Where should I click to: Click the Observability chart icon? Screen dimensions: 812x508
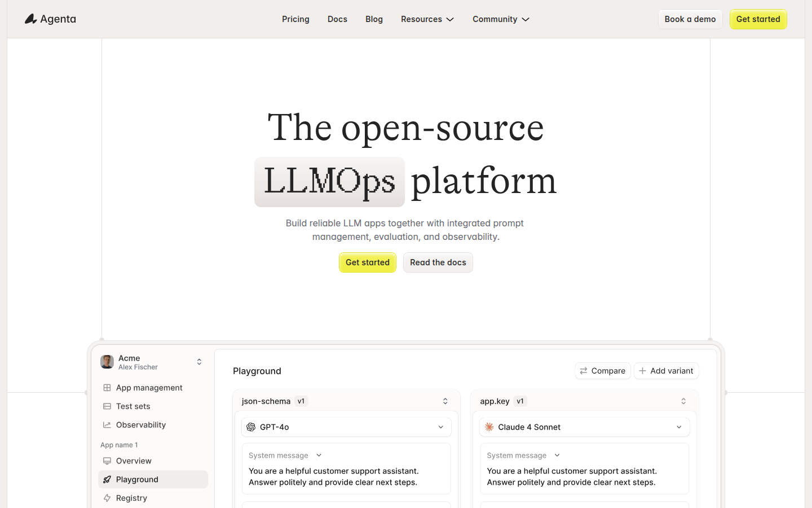click(107, 425)
